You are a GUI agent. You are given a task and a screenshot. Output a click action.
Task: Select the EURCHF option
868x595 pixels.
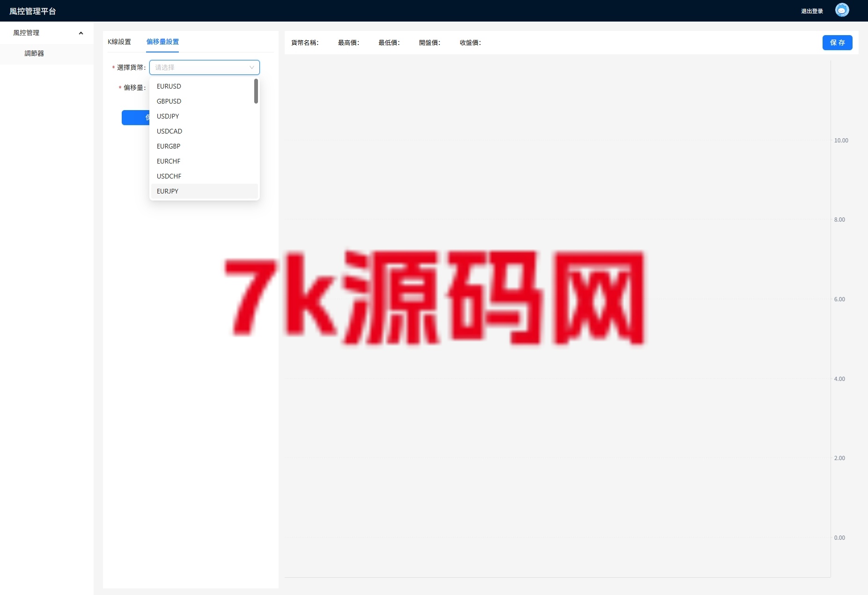[204, 161]
